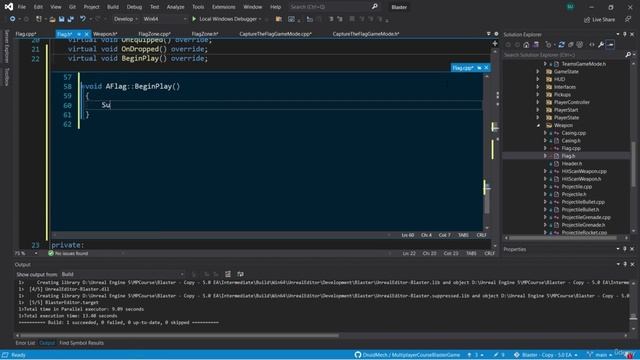Click the Home icon in Solution Explorer

tap(526, 44)
